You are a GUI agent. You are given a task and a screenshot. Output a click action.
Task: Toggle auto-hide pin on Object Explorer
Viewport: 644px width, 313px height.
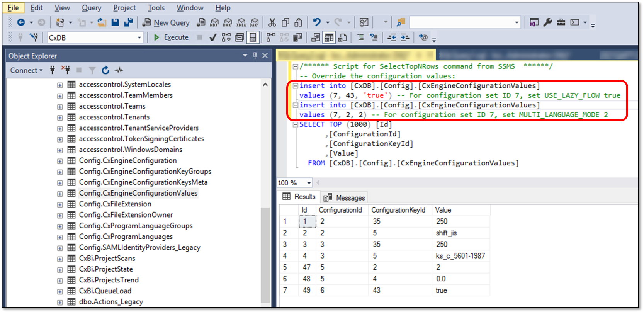255,56
